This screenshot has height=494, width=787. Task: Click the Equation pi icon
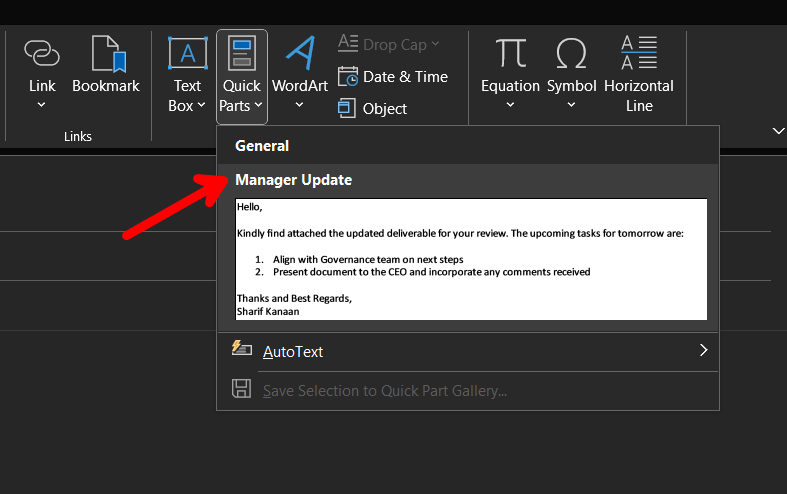510,54
